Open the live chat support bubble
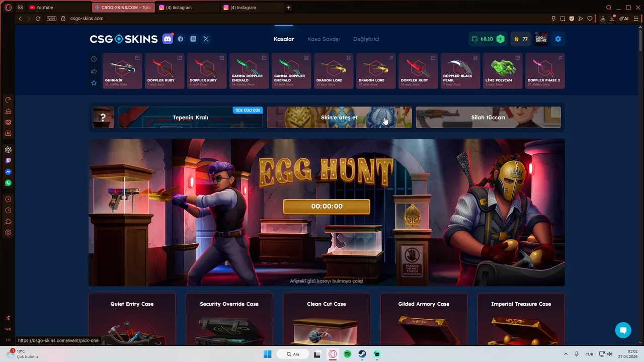644x362 pixels. [623, 330]
